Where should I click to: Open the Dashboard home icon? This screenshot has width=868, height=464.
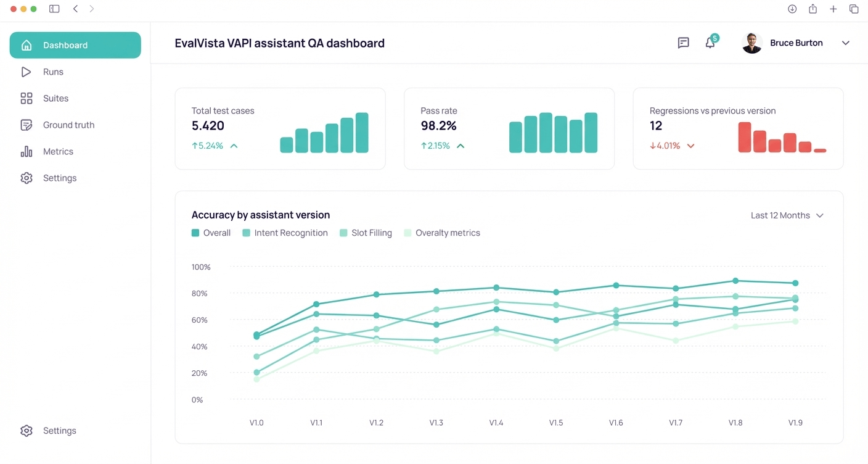(x=26, y=44)
